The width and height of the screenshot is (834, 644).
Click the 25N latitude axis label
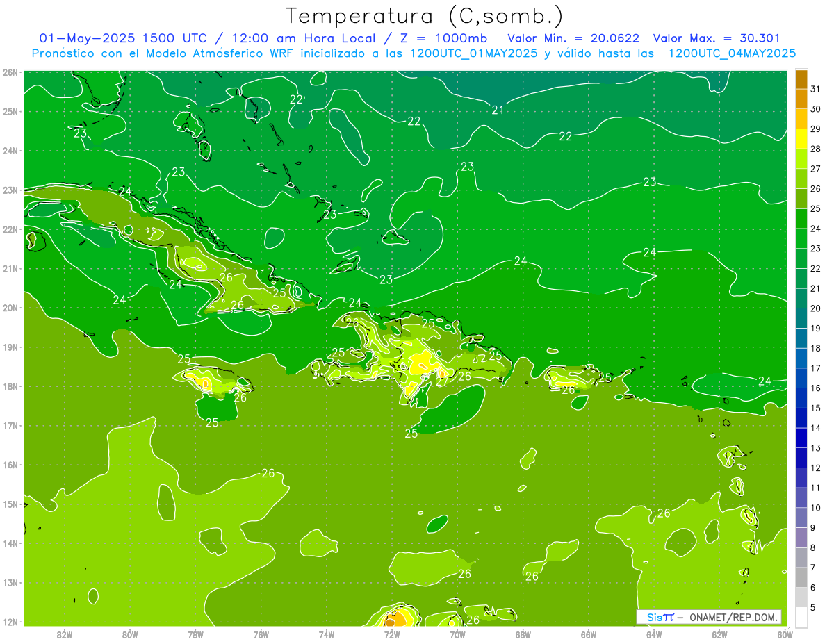[10, 111]
